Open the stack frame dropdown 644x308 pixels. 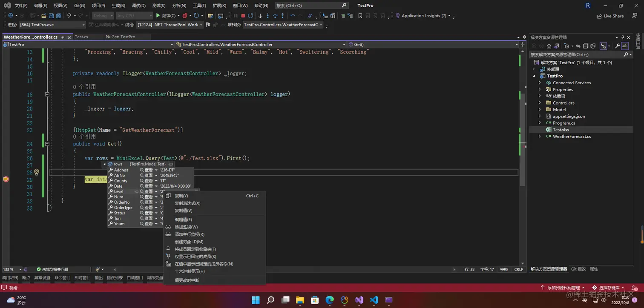(283, 25)
